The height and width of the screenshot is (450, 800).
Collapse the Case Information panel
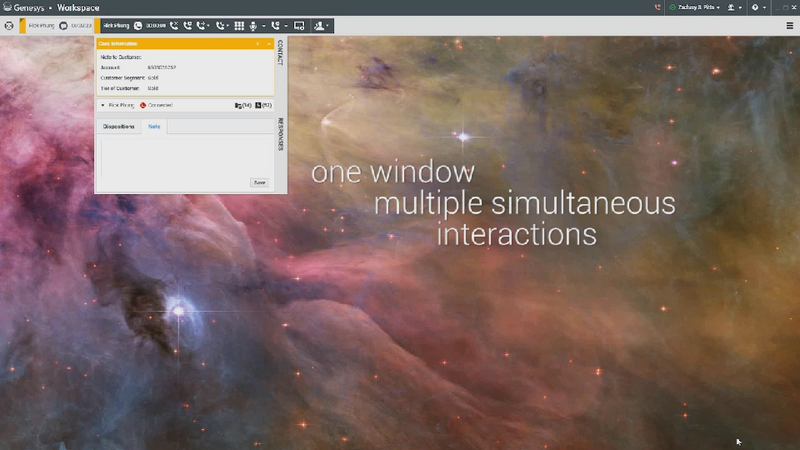(268, 44)
